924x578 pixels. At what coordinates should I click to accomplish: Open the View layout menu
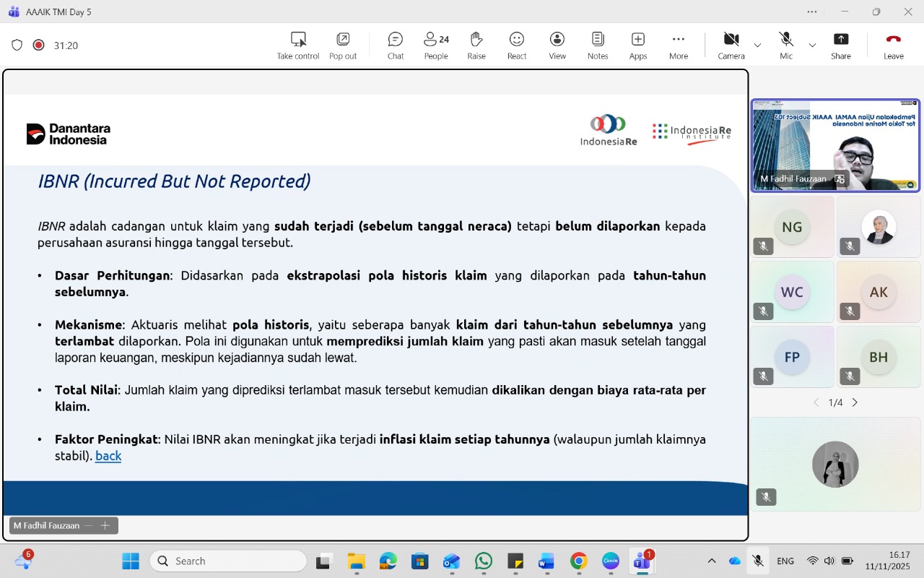click(x=557, y=45)
